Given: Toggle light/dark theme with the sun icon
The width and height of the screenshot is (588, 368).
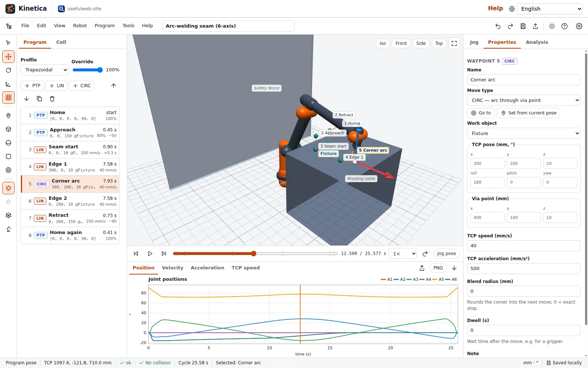Looking at the screenshot, I should click(552, 26).
